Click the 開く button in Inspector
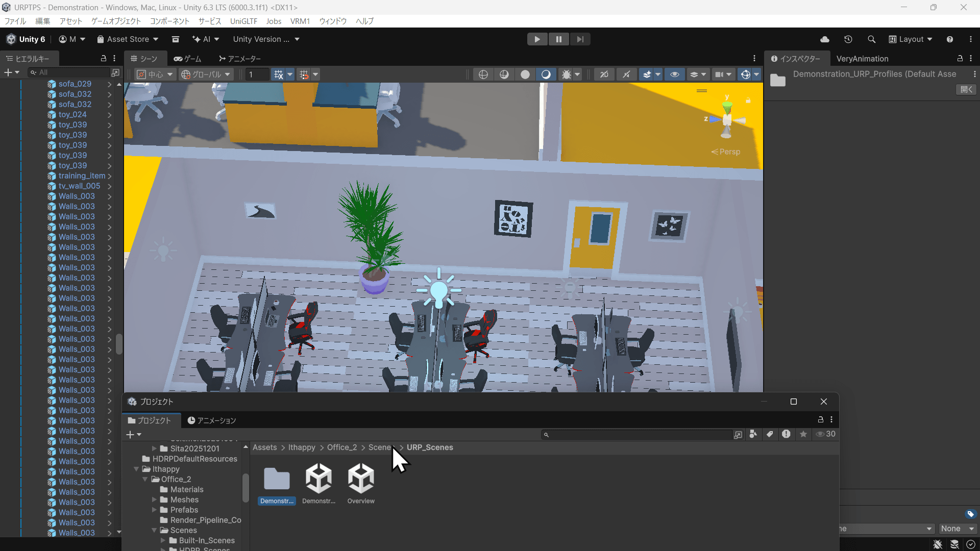Image resolution: width=980 pixels, height=551 pixels. tap(966, 89)
